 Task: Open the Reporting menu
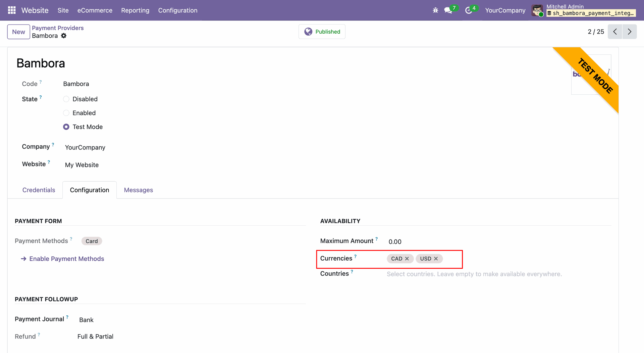pyautogui.click(x=135, y=10)
